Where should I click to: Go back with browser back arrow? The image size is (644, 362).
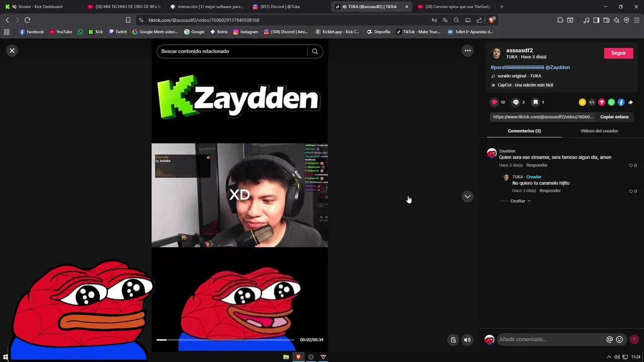(7, 20)
